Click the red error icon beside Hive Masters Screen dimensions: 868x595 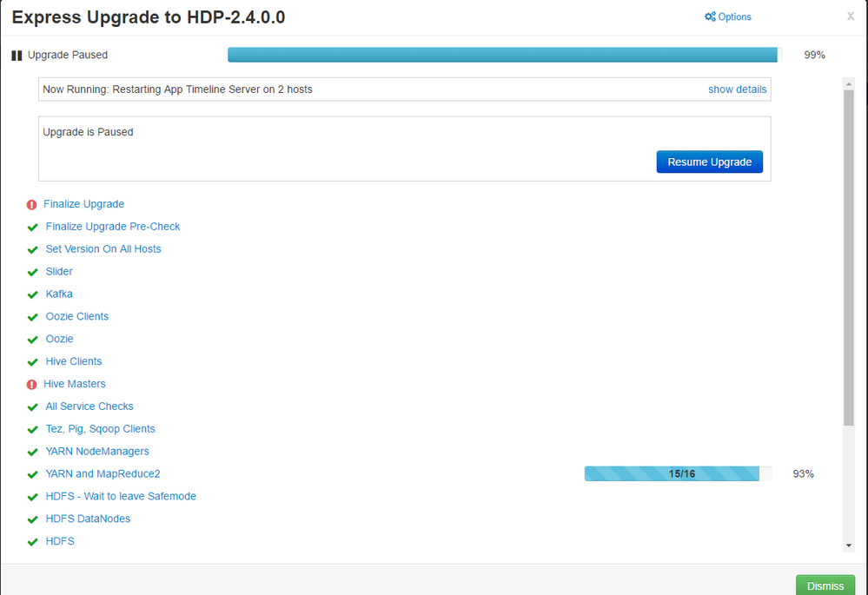[x=31, y=385]
